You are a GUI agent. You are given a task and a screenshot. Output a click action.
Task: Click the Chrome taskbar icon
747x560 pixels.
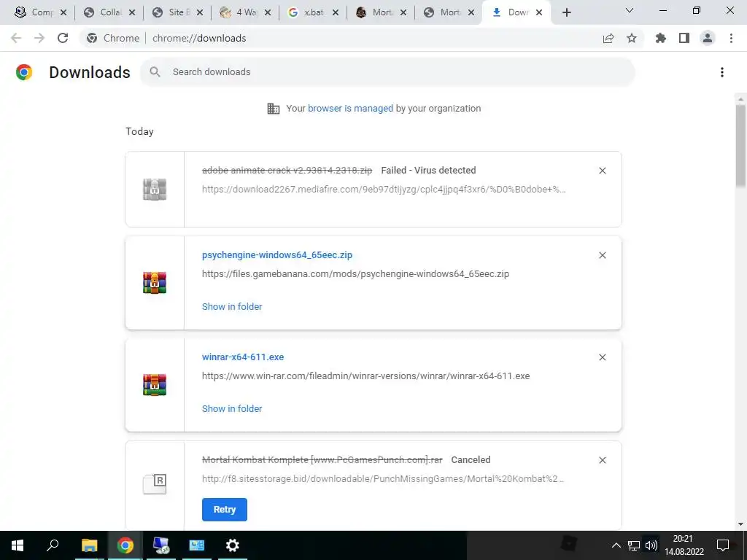click(x=125, y=545)
